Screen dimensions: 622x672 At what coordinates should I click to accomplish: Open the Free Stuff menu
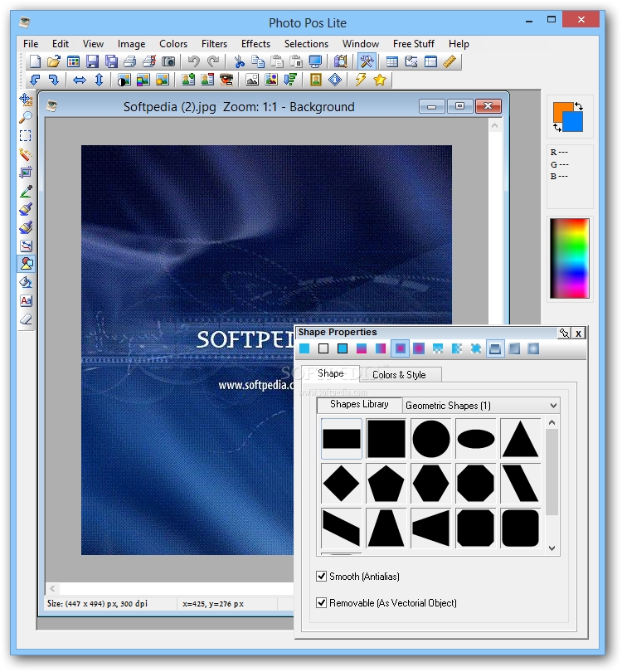[414, 44]
